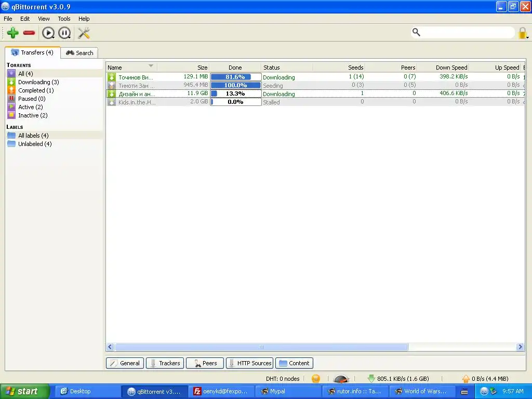Click the DHT: 0 nodes status text
The height and width of the screenshot is (399, 532).
283,379
